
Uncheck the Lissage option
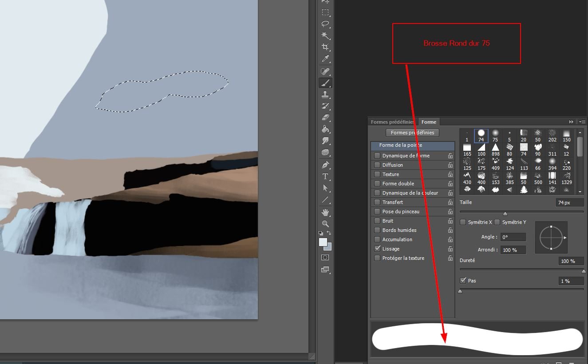[377, 249]
